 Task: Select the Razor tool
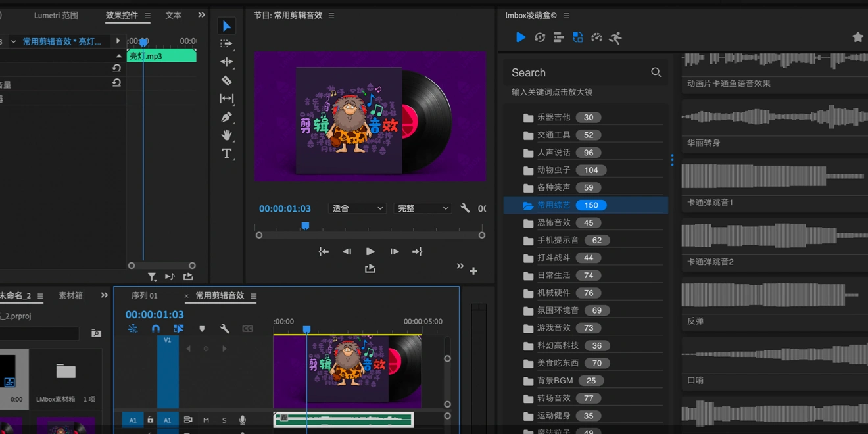[x=226, y=81]
